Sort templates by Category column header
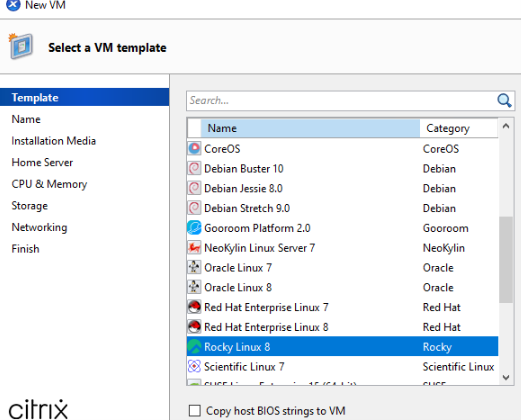This screenshot has width=521, height=420. [459, 128]
